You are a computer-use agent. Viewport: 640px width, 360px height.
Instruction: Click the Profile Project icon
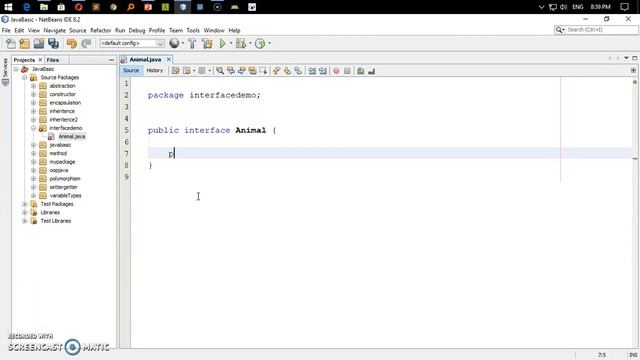coord(260,43)
